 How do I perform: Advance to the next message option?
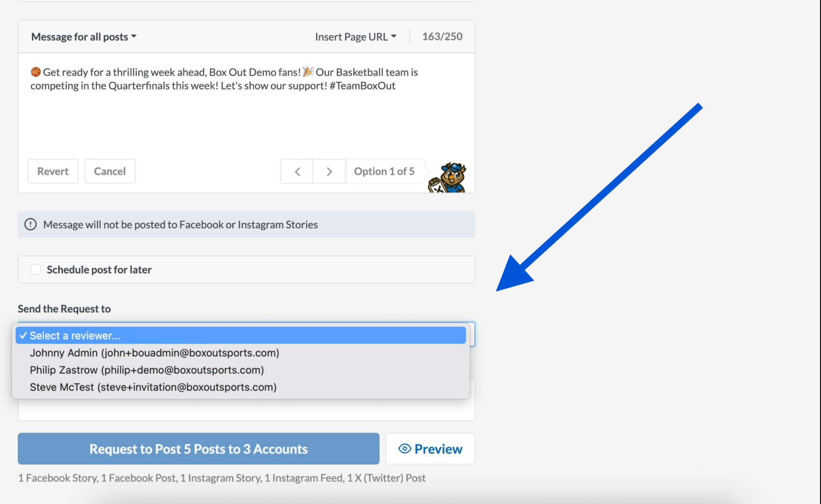tap(329, 171)
